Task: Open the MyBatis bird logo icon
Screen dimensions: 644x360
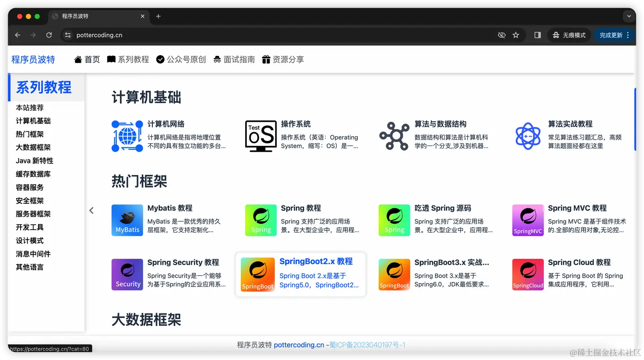Action: pos(127,220)
